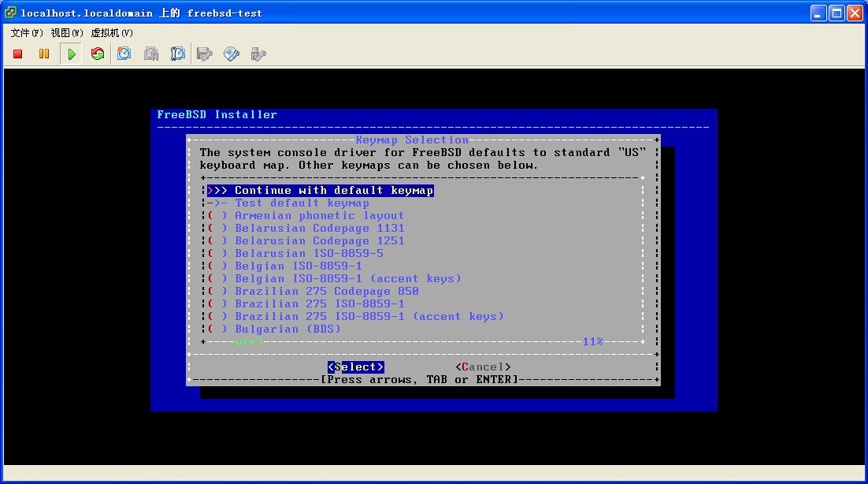Click the CD/DVD drive connection icon

point(232,54)
